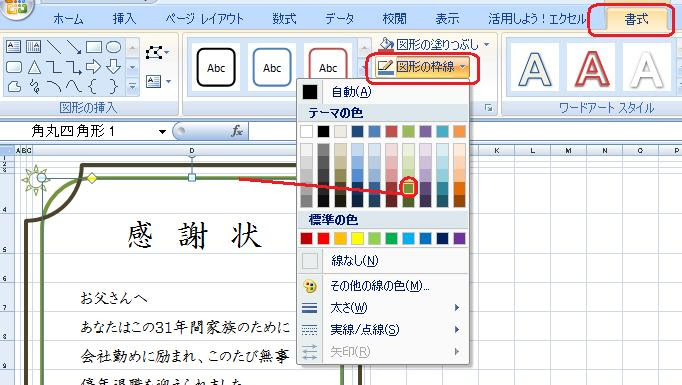Expand the Name Box dropdown arrow

(162, 131)
